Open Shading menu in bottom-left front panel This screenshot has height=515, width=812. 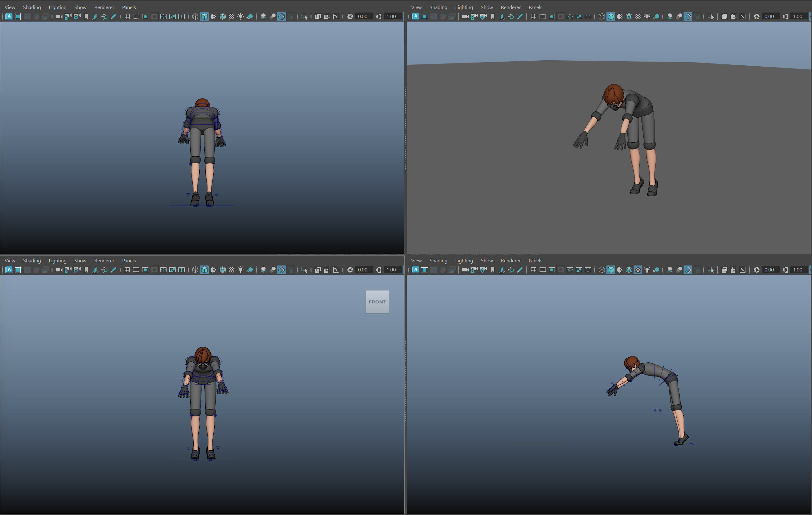click(32, 260)
